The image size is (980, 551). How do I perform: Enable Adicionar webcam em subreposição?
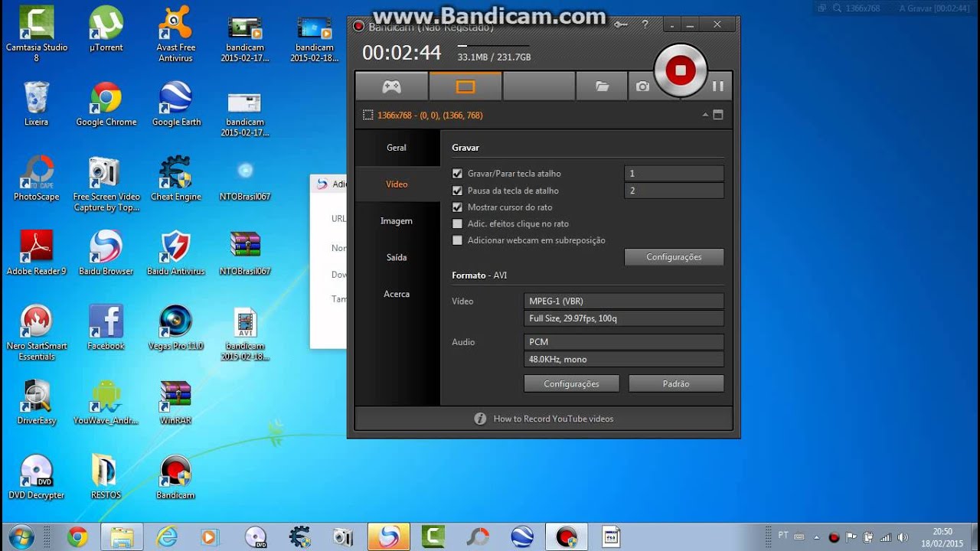tap(458, 240)
